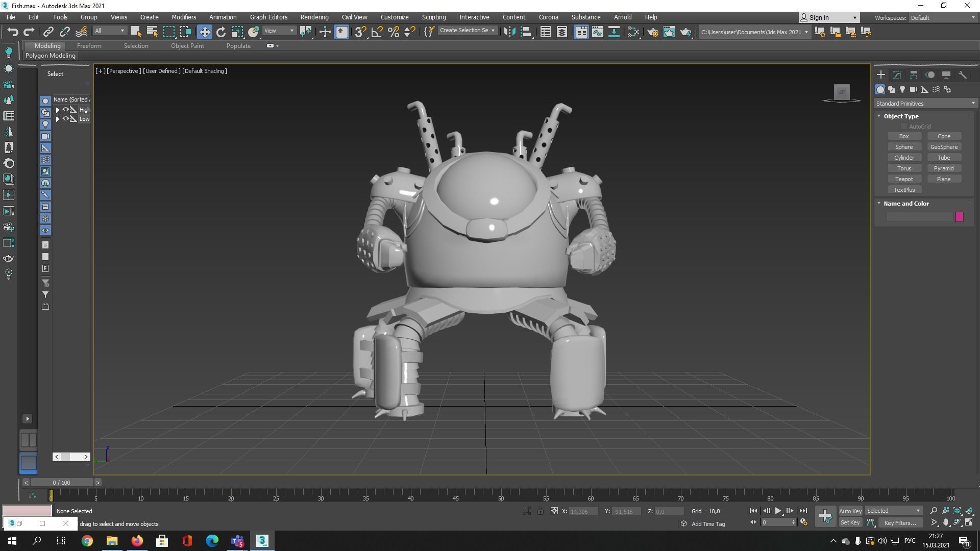
Task: Expand the High layer tree item
Action: (x=58, y=110)
